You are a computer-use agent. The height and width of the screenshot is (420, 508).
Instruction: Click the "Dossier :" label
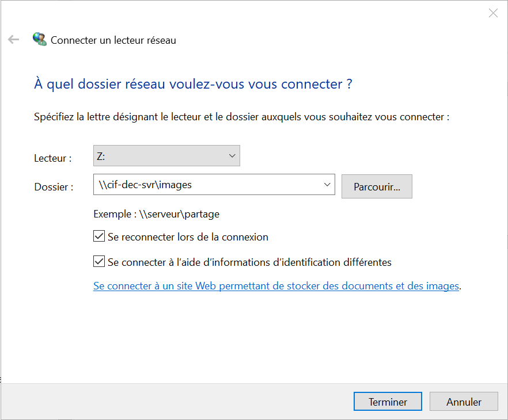(x=54, y=187)
